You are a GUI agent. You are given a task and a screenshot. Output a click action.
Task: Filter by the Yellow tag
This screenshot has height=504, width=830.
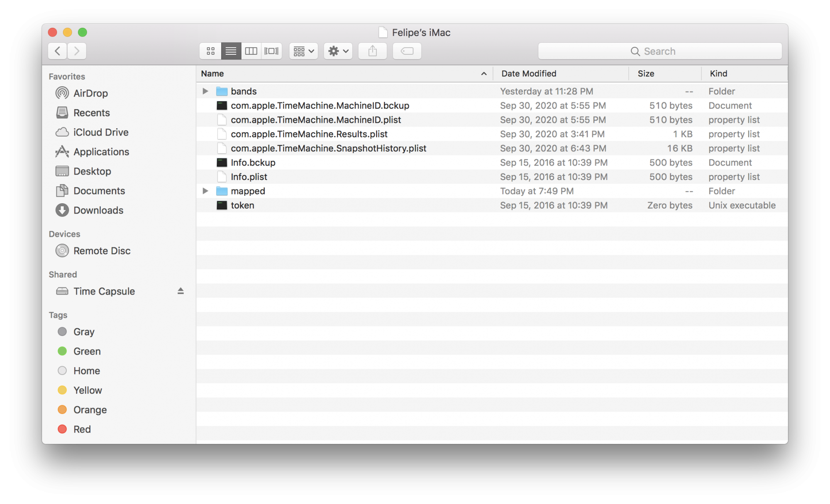coord(88,390)
